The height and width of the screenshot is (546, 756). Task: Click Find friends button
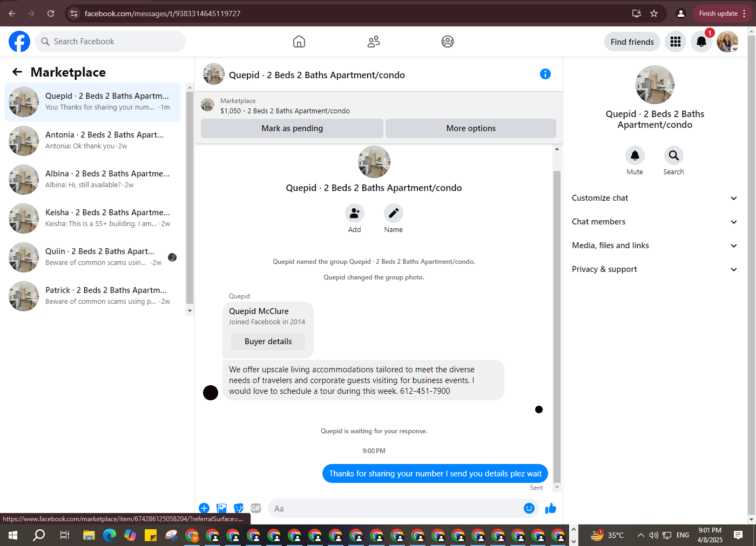pos(632,42)
